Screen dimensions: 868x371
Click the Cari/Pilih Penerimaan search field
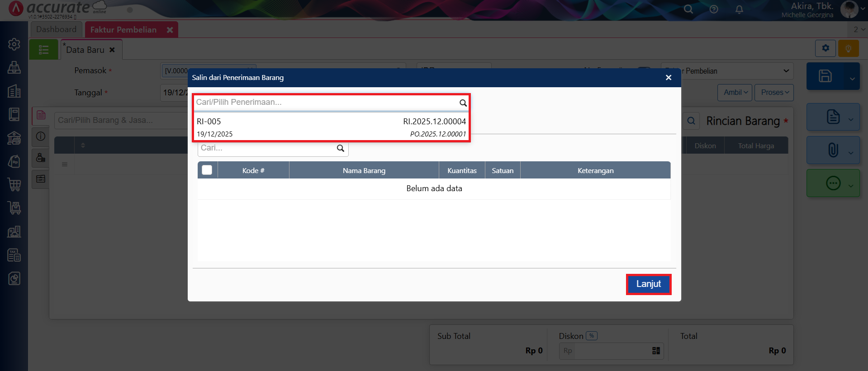326,103
